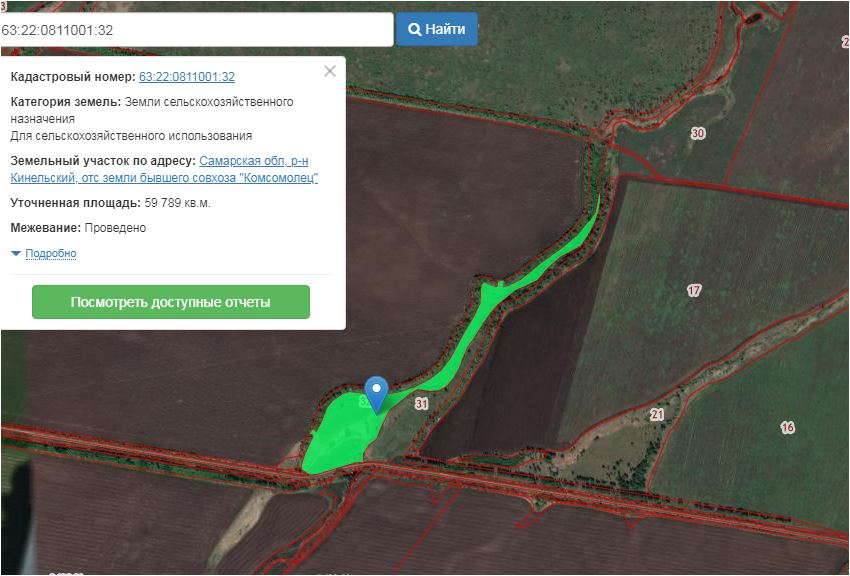Click the magnifier icon in Найти button
The image size is (850, 576).
pyautogui.click(x=414, y=29)
